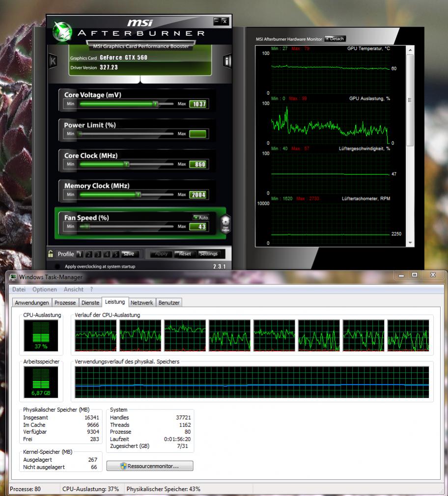
Task: Switch to the Anwendungen tab
Action: tap(32, 303)
